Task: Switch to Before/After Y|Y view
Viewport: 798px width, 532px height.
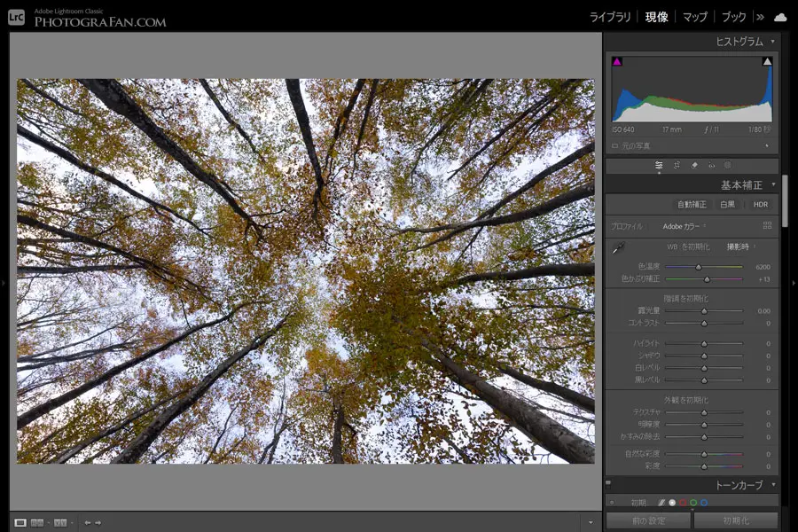Action: click(60, 523)
